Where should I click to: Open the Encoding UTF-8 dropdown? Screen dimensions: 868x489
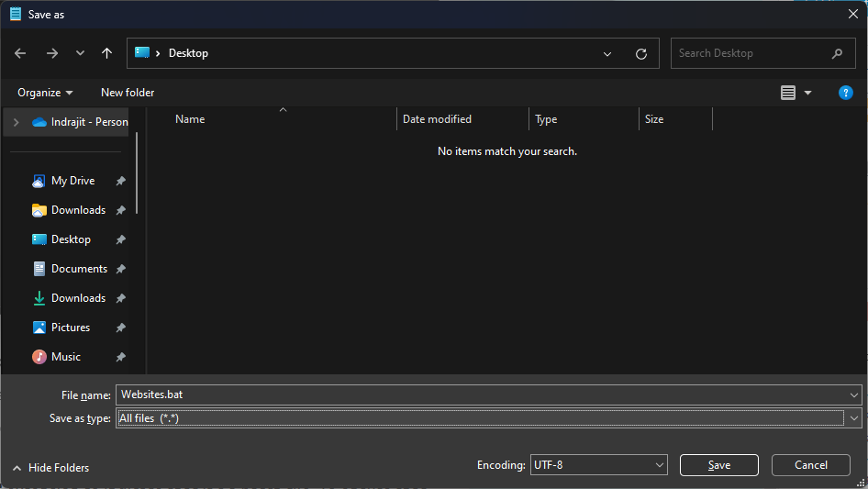coord(598,465)
